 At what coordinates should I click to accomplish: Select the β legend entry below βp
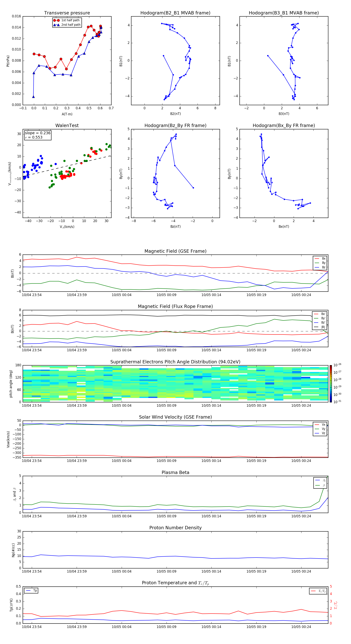320,485
